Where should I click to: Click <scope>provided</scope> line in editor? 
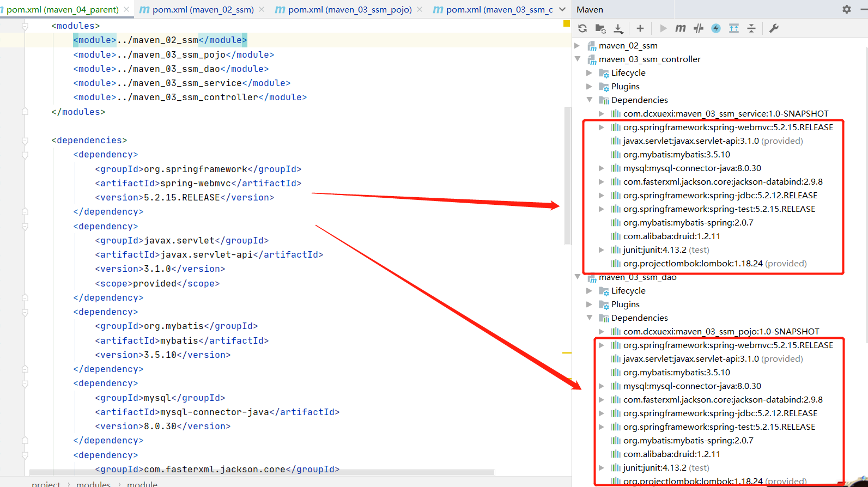157,283
